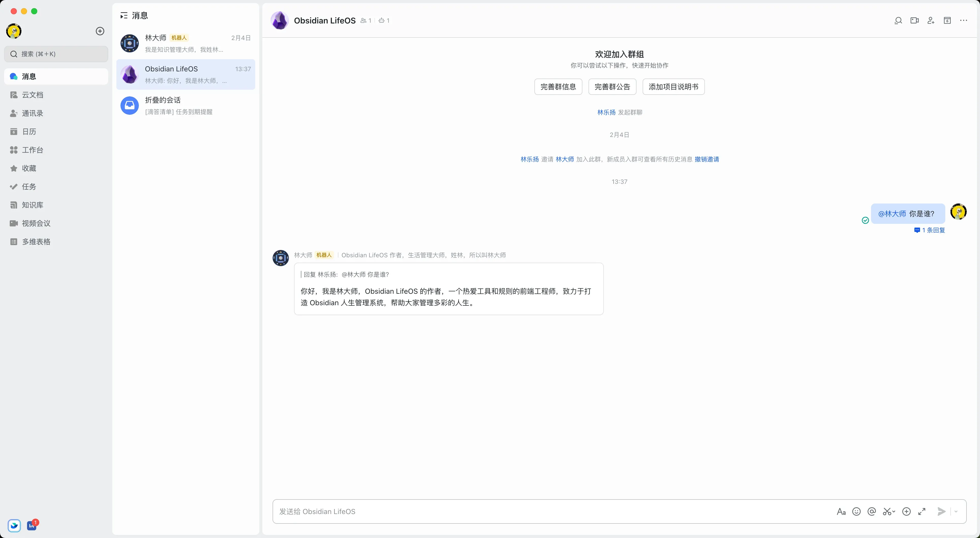980x538 pixels.
Task: Click 完善群信息 button
Action: click(x=558, y=87)
